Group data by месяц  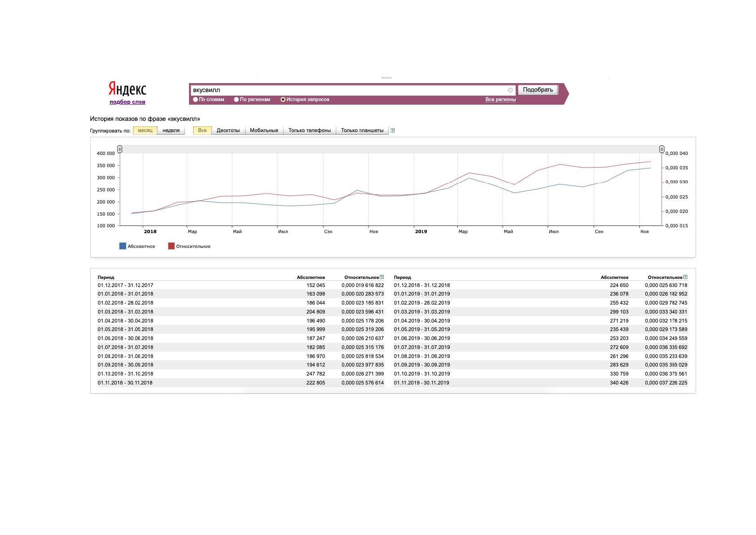click(x=145, y=131)
